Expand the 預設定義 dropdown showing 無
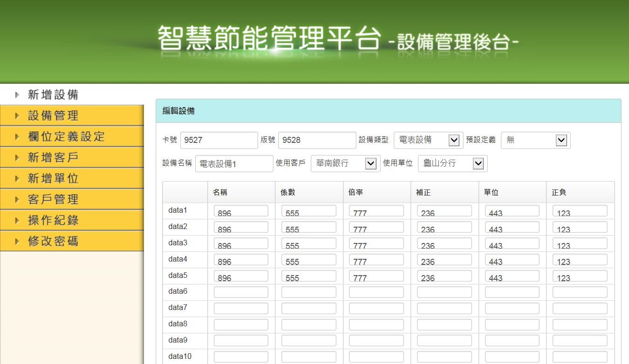 point(536,140)
